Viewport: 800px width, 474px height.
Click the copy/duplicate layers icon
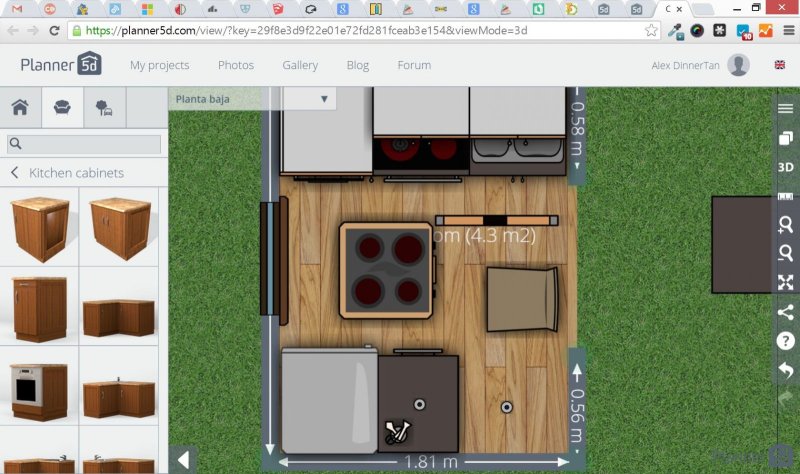tap(786, 138)
